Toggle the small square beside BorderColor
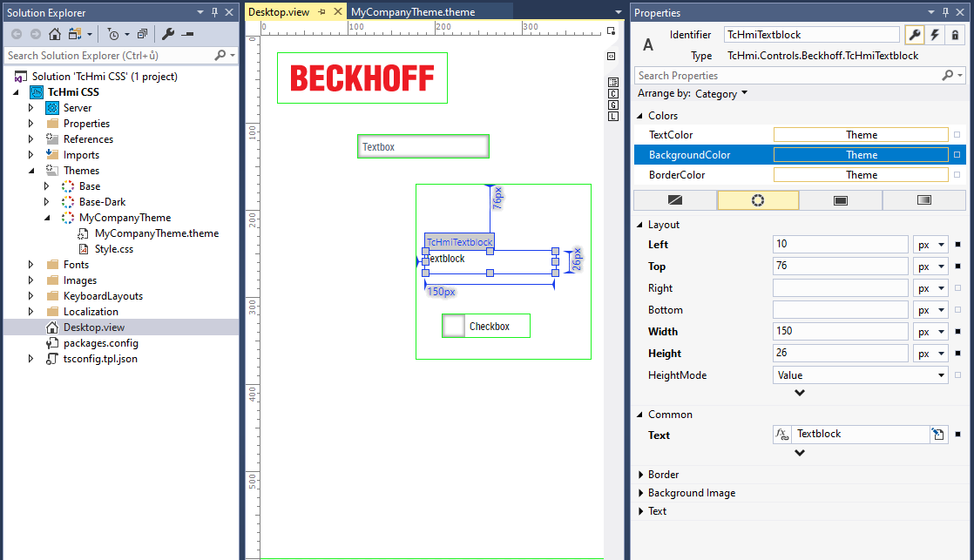 (x=957, y=175)
